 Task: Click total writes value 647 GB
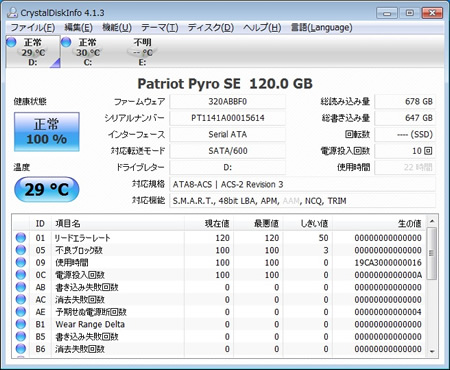pyautogui.click(x=405, y=118)
